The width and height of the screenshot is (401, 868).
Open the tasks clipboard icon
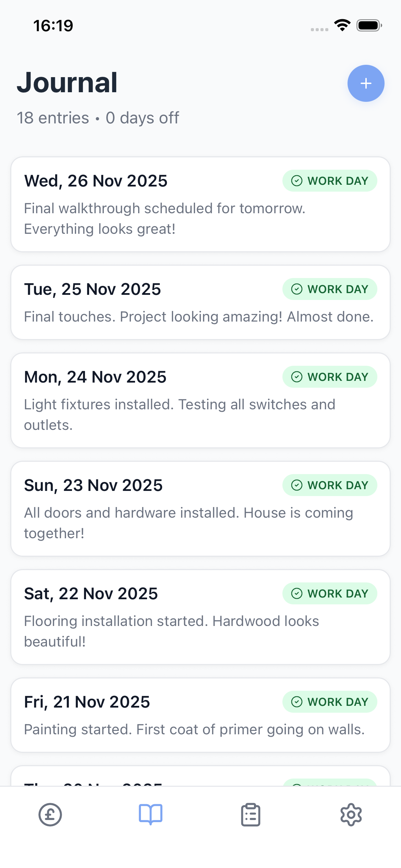click(x=250, y=815)
